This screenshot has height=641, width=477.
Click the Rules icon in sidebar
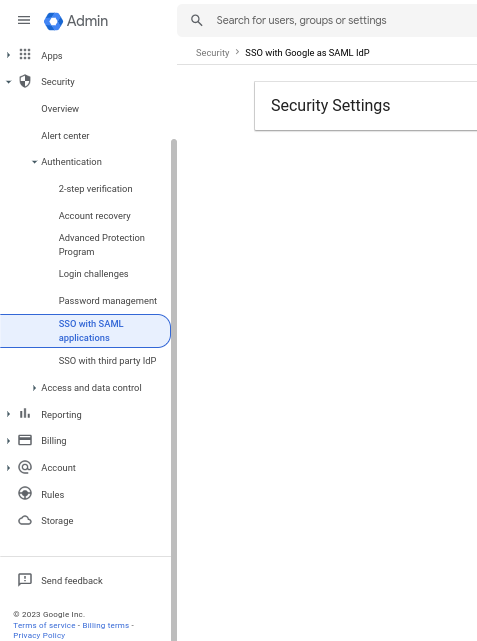25,494
